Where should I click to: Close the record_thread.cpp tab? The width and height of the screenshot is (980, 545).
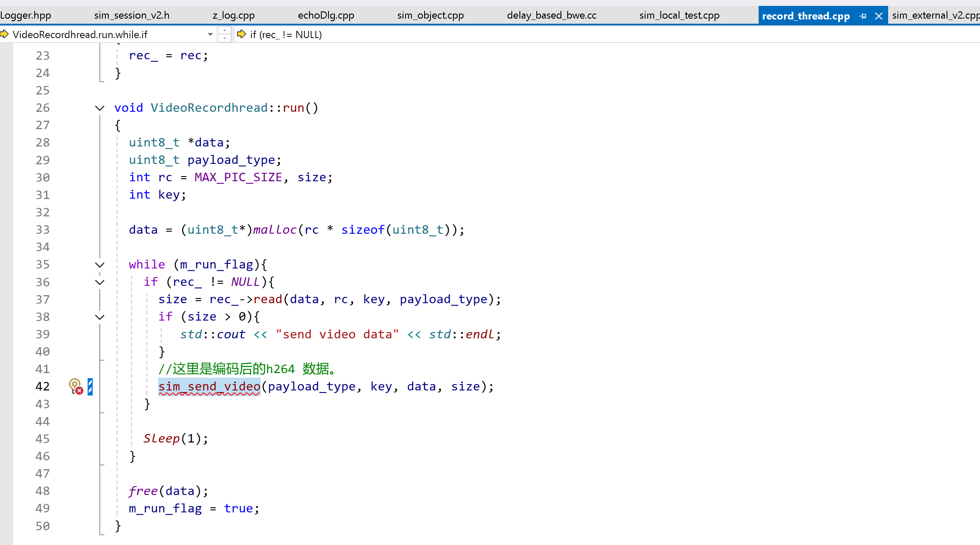(879, 16)
